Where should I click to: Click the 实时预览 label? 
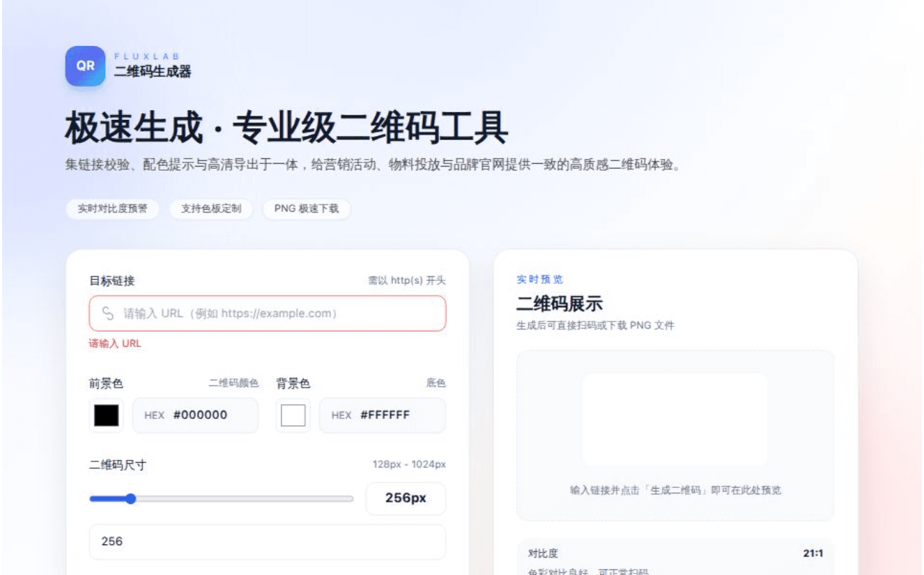pyautogui.click(x=540, y=279)
